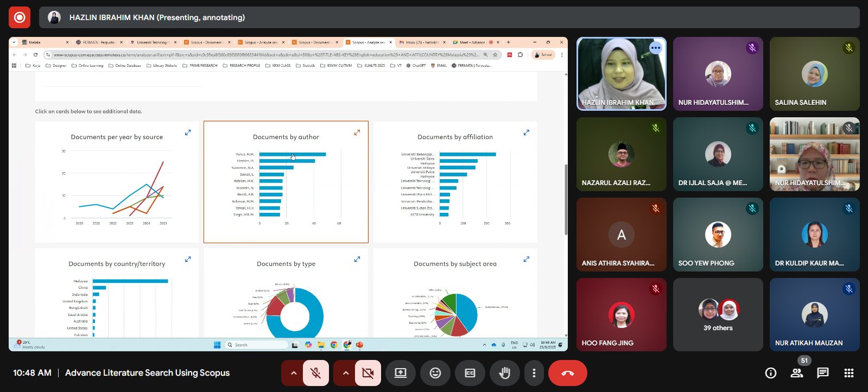Open meeting details info icon
This screenshot has width=868, height=392.
point(770,373)
